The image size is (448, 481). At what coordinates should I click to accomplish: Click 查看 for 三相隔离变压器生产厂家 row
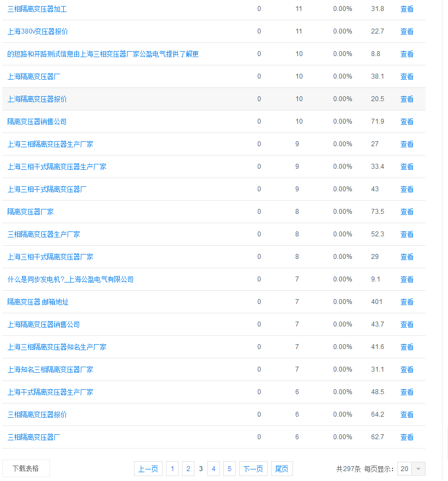pyautogui.click(x=407, y=235)
